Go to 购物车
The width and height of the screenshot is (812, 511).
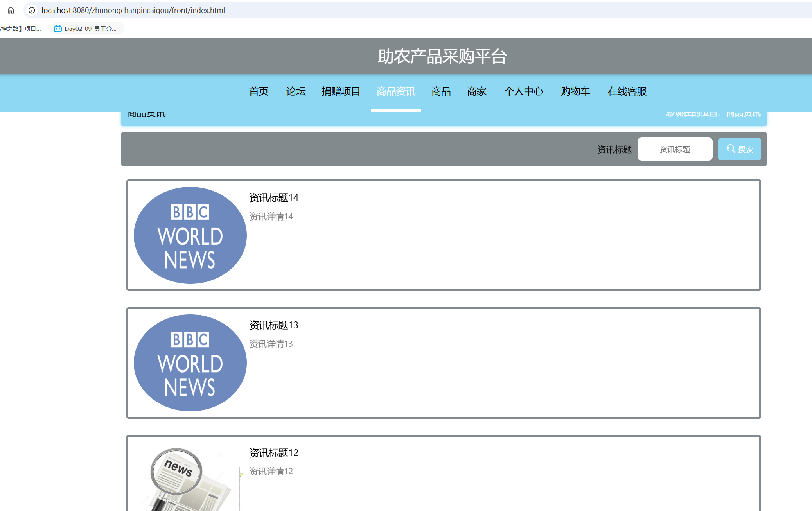575,91
